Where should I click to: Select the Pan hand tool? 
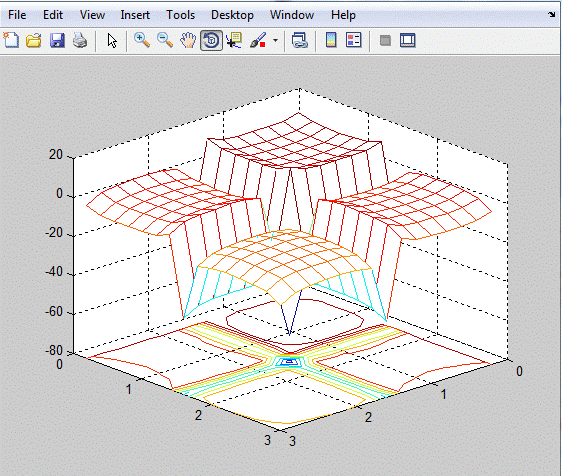[x=188, y=40]
